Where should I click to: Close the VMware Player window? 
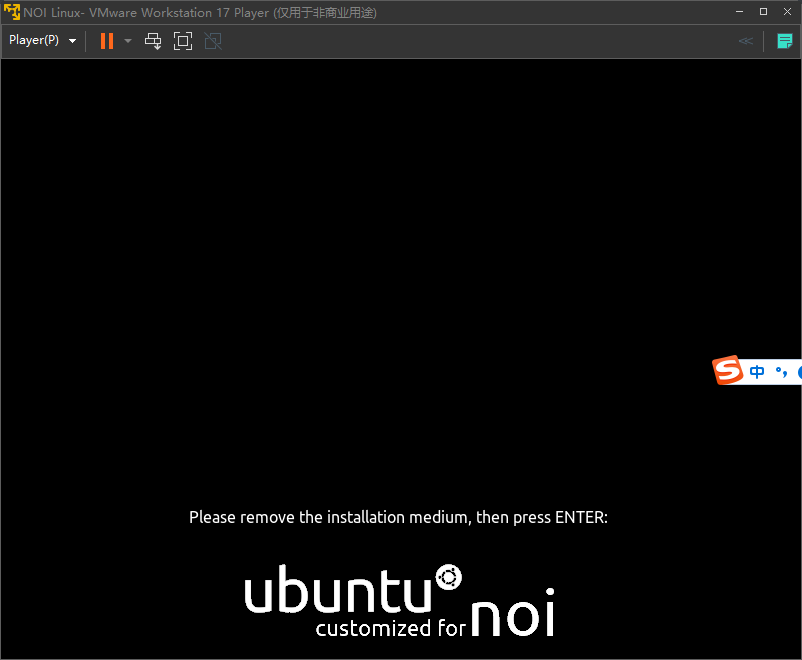[787, 12]
